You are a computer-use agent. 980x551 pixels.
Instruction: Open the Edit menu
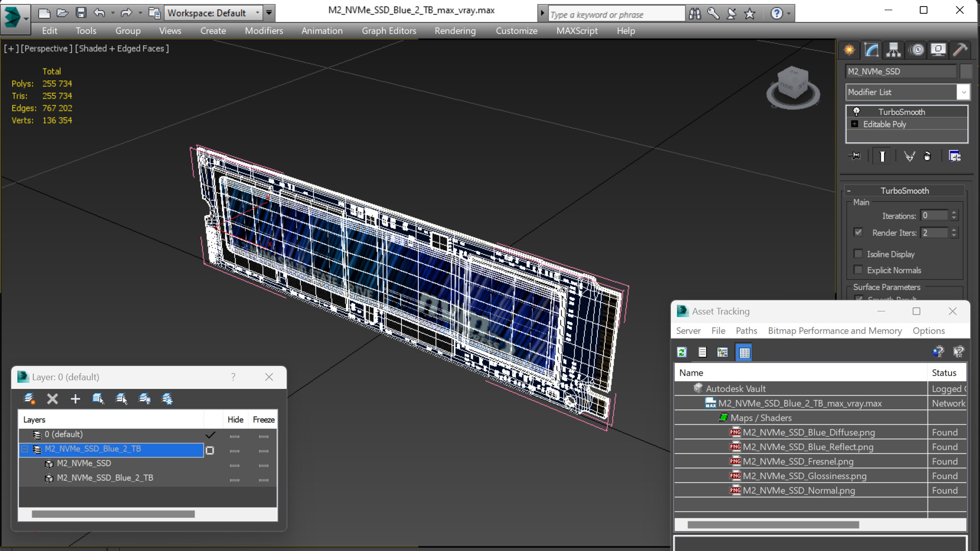pyautogui.click(x=49, y=31)
